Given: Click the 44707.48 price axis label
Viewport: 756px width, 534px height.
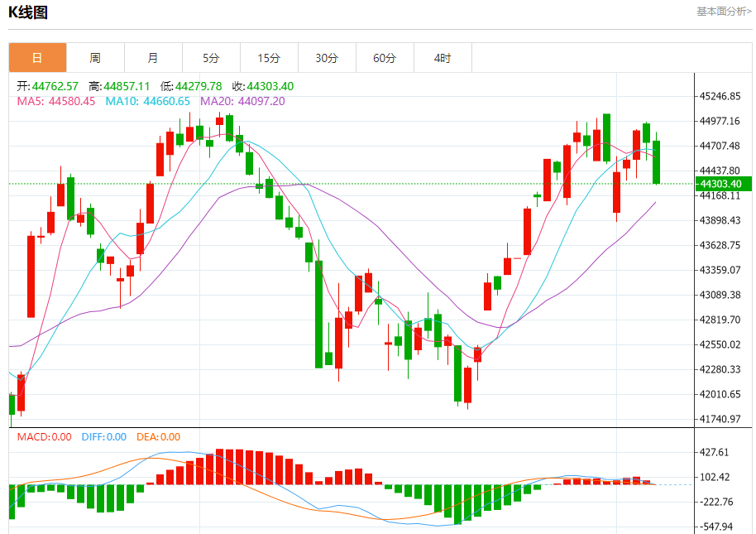Looking at the screenshot, I should pos(720,146).
